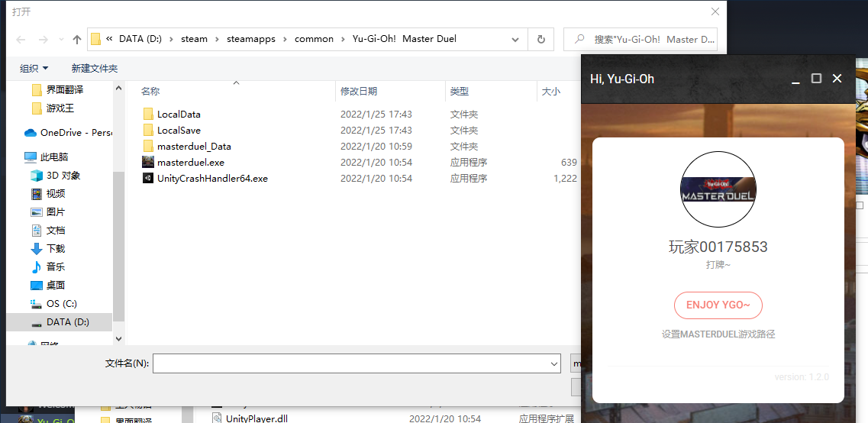The width and height of the screenshot is (868, 423).
Task: Click the back navigation arrow
Action: (x=21, y=39)
